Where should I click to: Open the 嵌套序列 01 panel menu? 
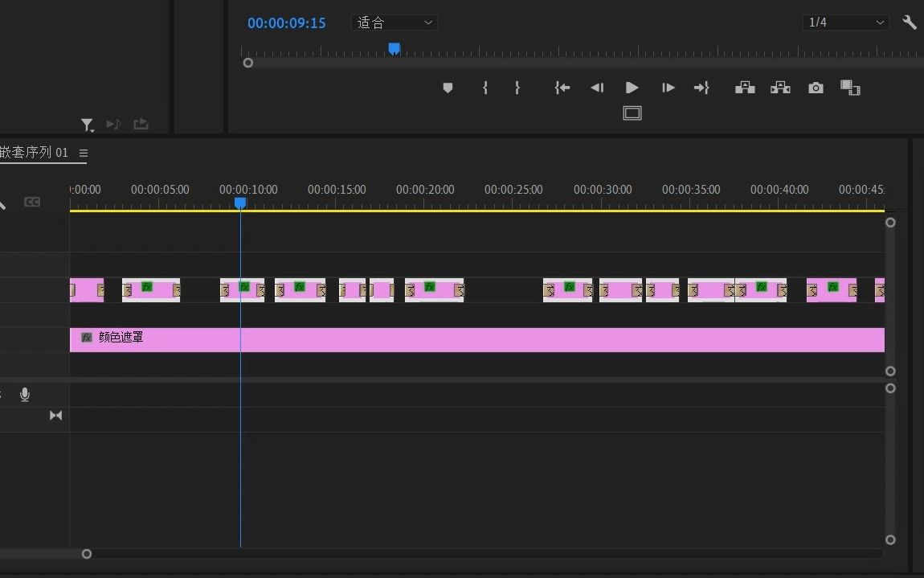tap(84, 153)
